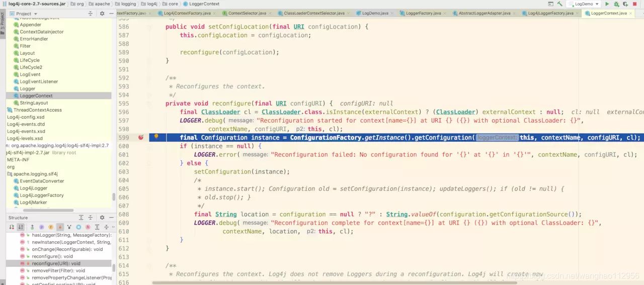Image resolution: width=644 pixels, height=285 pixels.
Task: Click the Structure panel vertical scrollbar
Action: coord(114,269)
